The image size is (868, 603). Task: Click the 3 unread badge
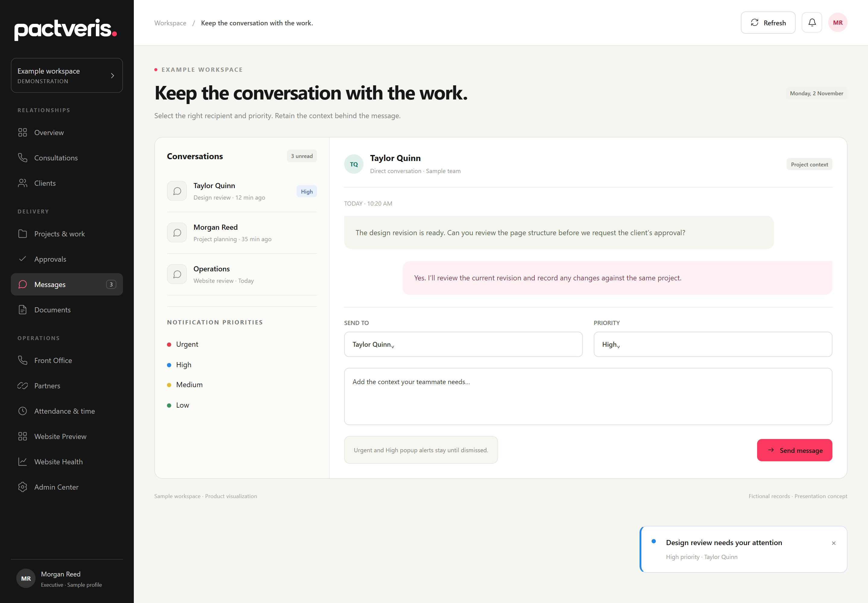[x=301, y=156]
